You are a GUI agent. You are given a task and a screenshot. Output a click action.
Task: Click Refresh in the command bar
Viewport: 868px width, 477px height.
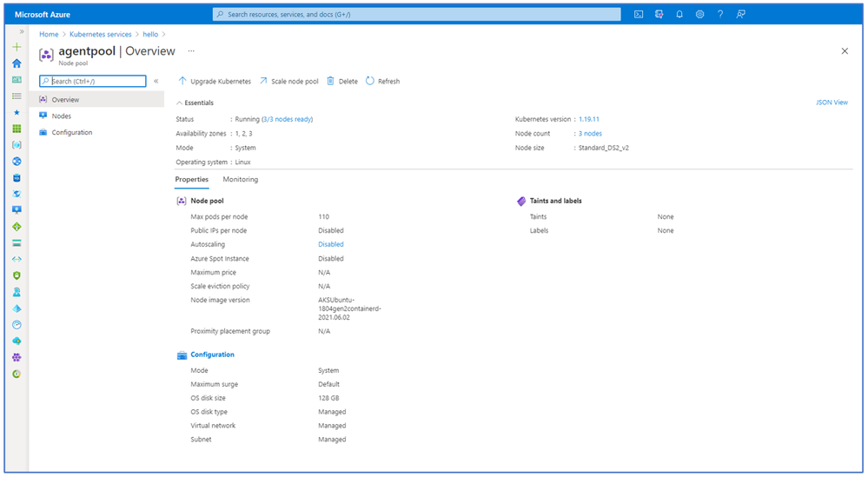click(382, 82)
